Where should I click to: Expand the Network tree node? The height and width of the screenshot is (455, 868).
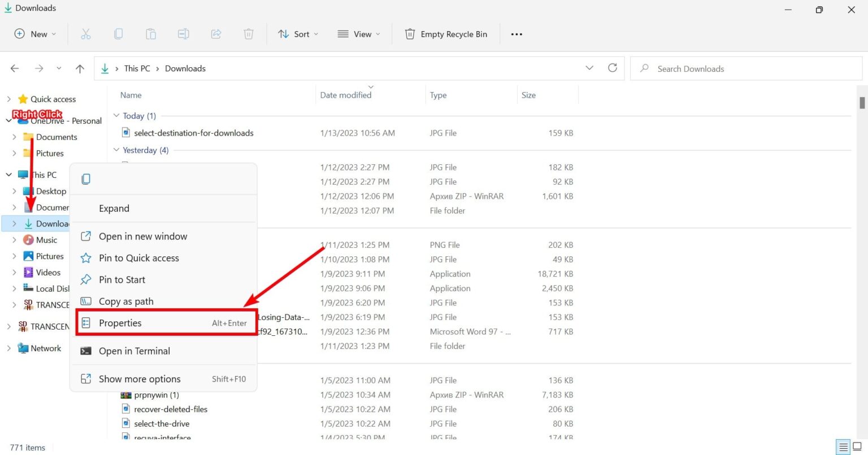click(x=8, y=348)
